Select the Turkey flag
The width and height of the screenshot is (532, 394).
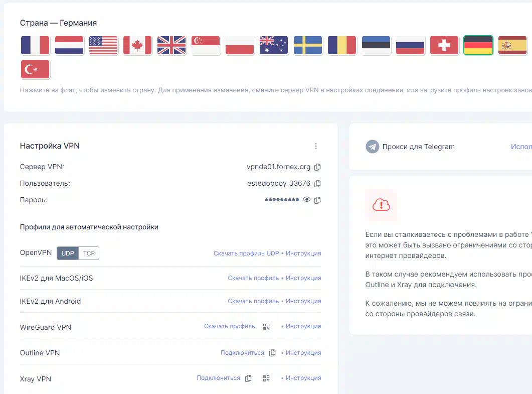click(35, 69)
